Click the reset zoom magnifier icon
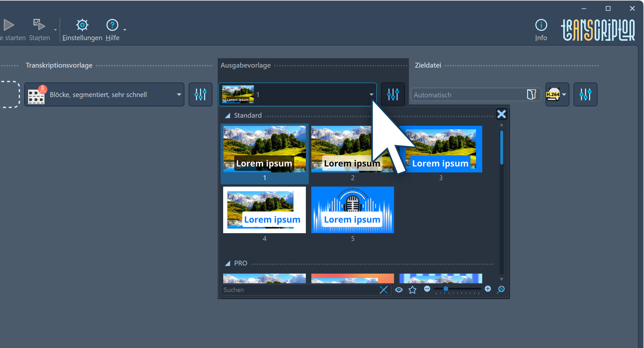 click(x=501, y=289)
